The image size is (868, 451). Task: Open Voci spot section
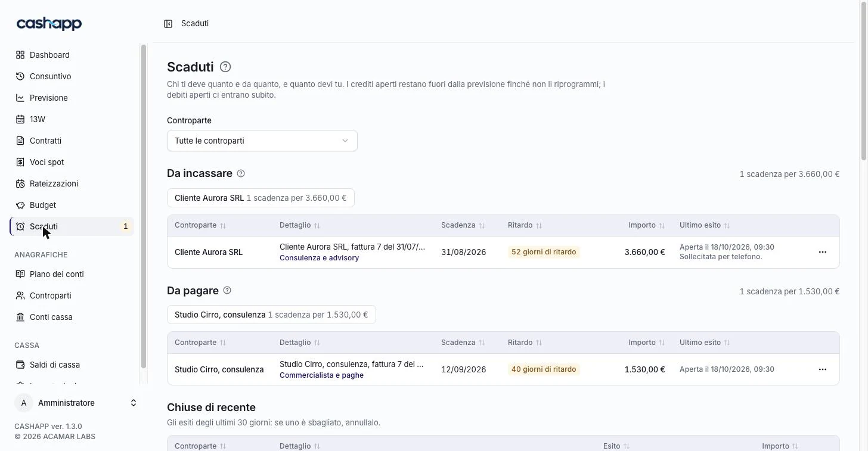click(x=72, y=162)
